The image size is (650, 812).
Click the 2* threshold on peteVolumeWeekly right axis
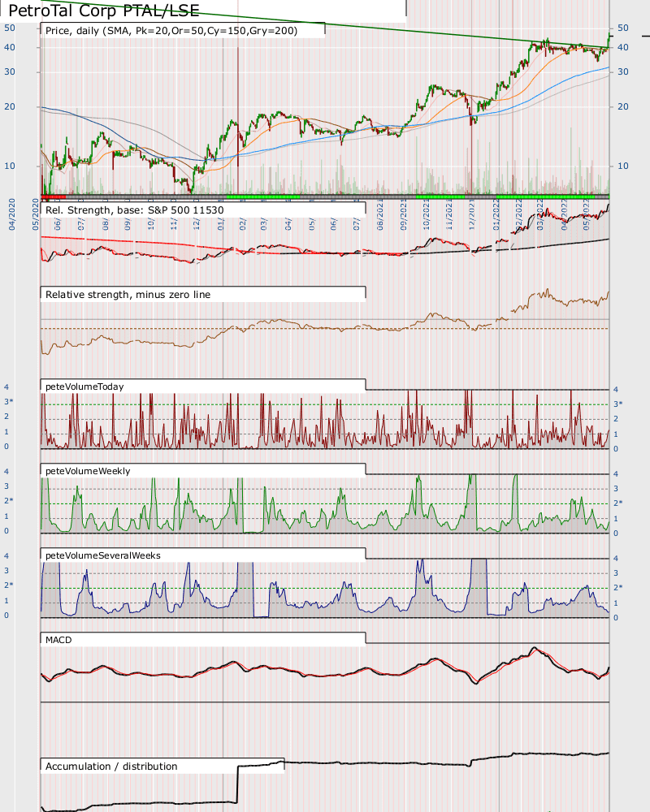[618, 503]
